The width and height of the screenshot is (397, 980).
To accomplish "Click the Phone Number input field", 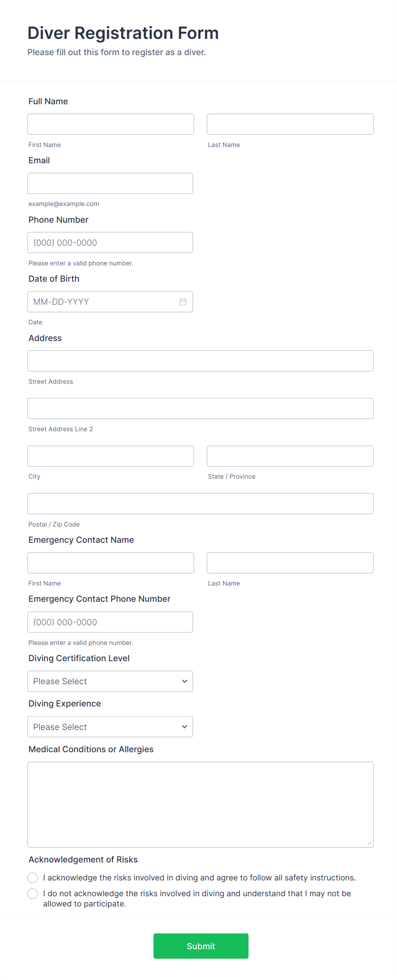I will 110,242.
